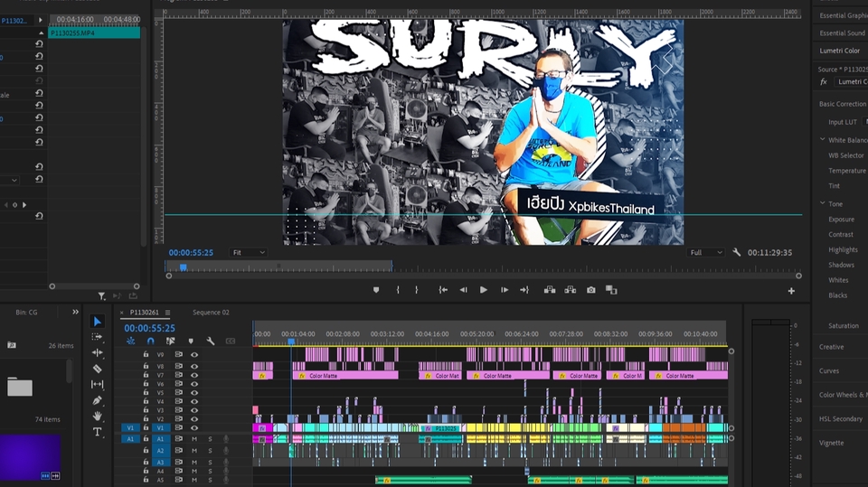868x487 pixels.
Task: Open Program Monitor settings wrench
Action: click(736, 252)
